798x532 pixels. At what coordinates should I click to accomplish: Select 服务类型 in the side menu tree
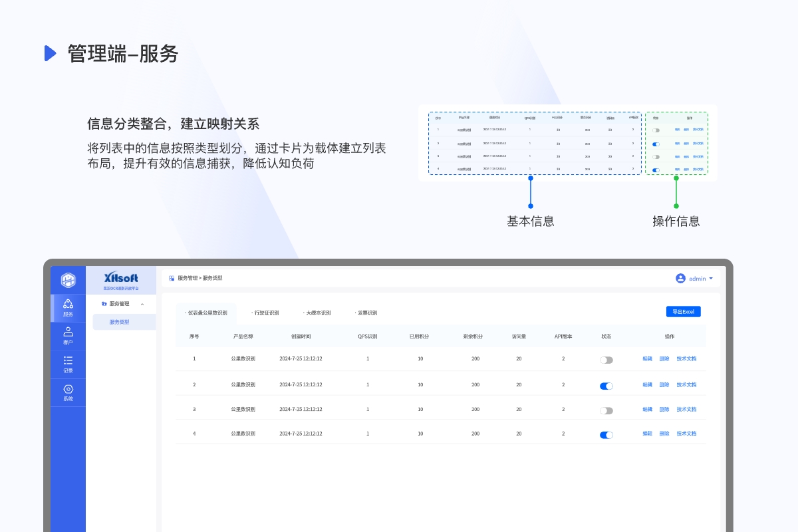pyautogui.click(x=120, y=322)
